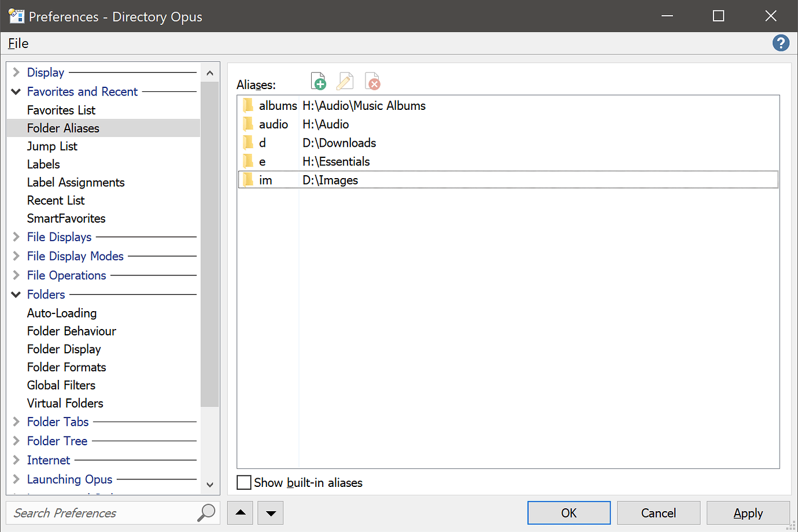Click the edit alias pencil icon

[345, 82]
